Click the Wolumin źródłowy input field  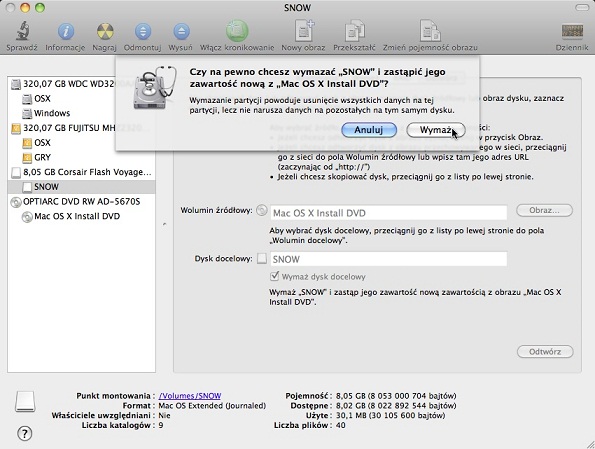coord(389,213)
